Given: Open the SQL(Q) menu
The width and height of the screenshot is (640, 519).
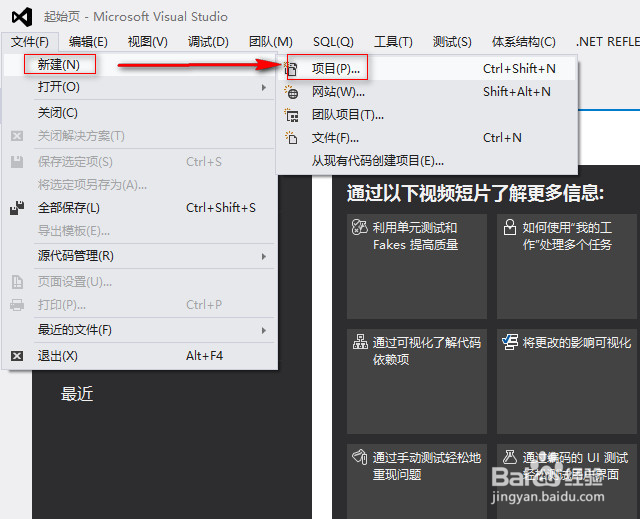Looking at the screenshot, I should [333, 42].
